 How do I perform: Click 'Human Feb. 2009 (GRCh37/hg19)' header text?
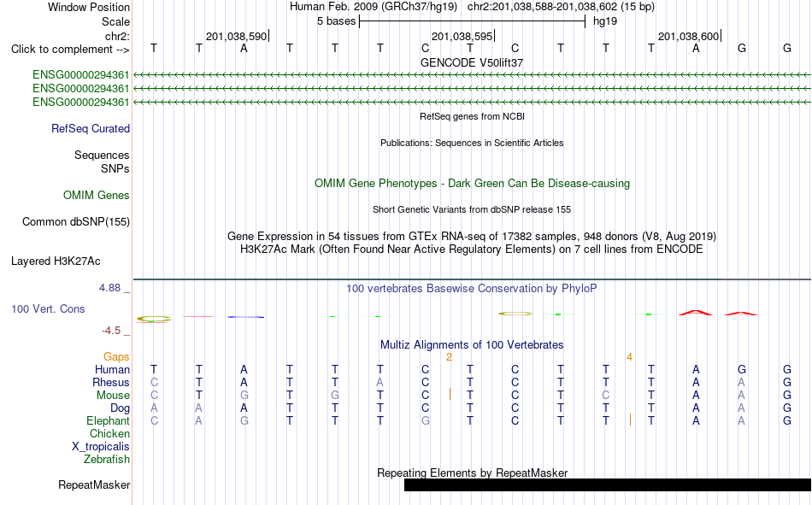point(374,7)
